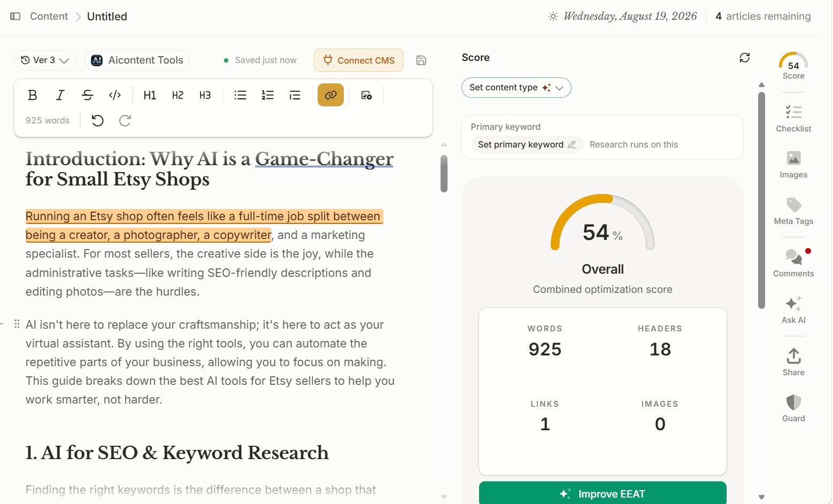Open Aicontent Tools button
The height and width of the screenshot is (504, 833).
pyautogui.click(x=137, y=60)
